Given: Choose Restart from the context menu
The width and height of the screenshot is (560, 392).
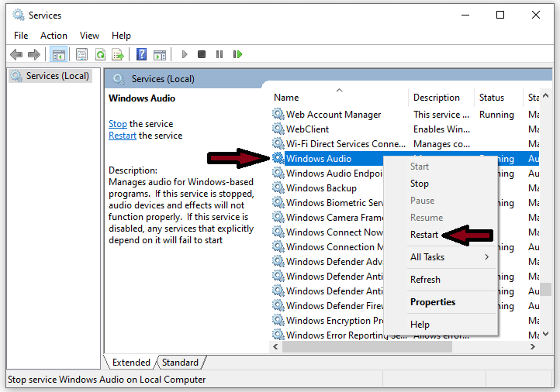Looking at the screenshot, I should point(424,235).
